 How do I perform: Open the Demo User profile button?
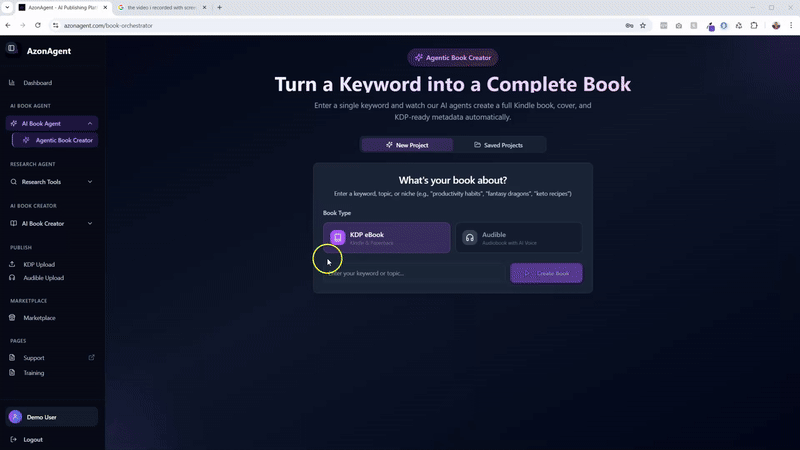click(x=52, y=417)
